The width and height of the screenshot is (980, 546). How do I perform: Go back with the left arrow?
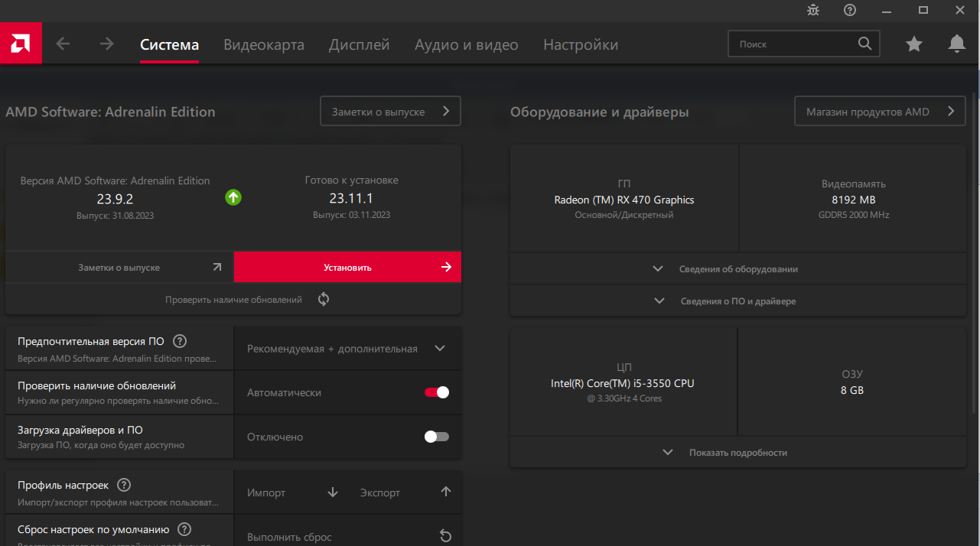tap(63, 44)
